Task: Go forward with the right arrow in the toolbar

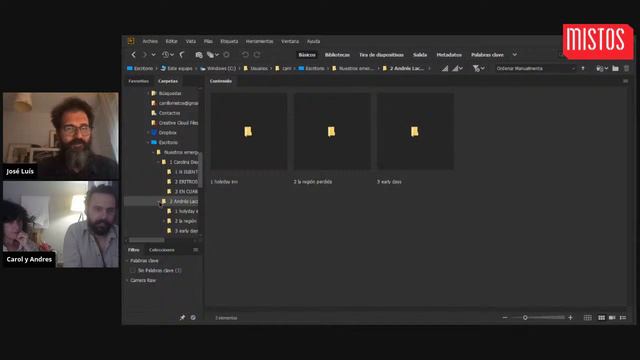Action: coord(144,55)
